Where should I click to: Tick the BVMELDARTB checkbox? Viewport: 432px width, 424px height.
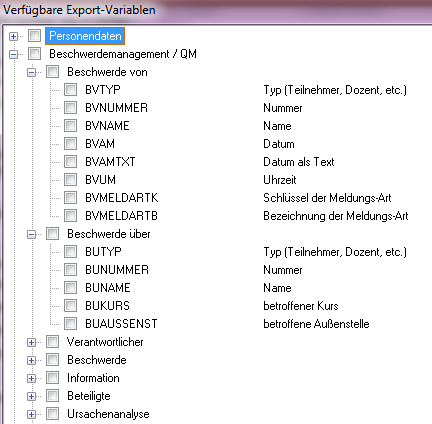[x=71, y=216]
